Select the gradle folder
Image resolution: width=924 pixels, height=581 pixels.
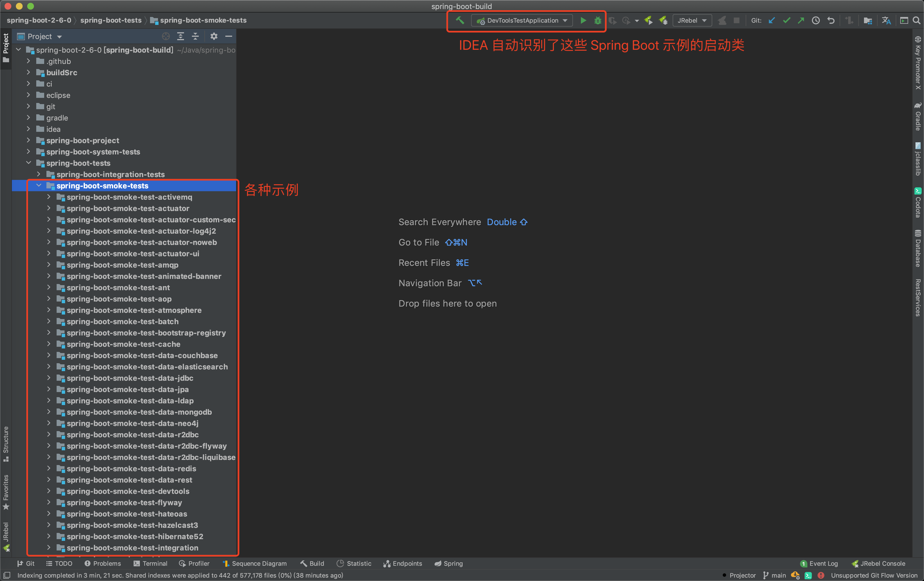(x=57, y=118)
